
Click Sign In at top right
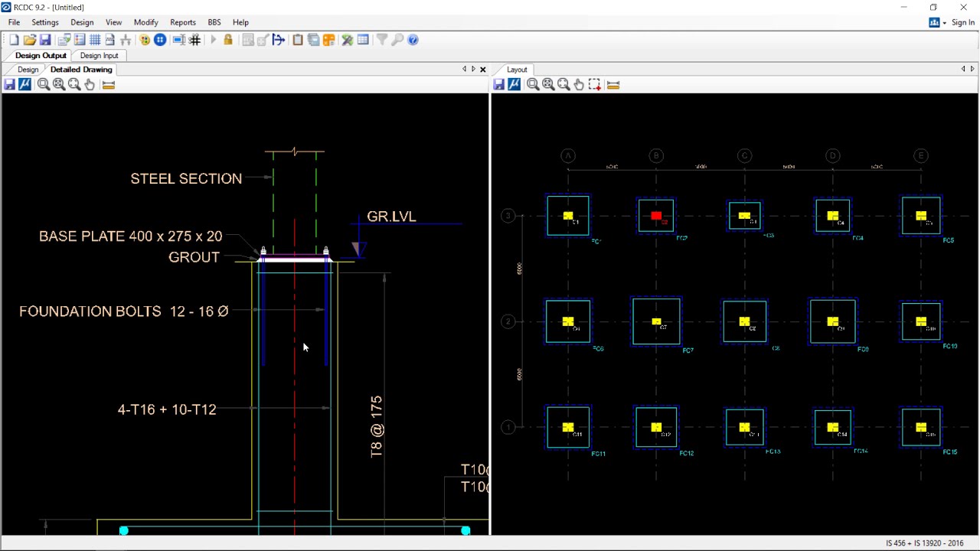point(963,22)
